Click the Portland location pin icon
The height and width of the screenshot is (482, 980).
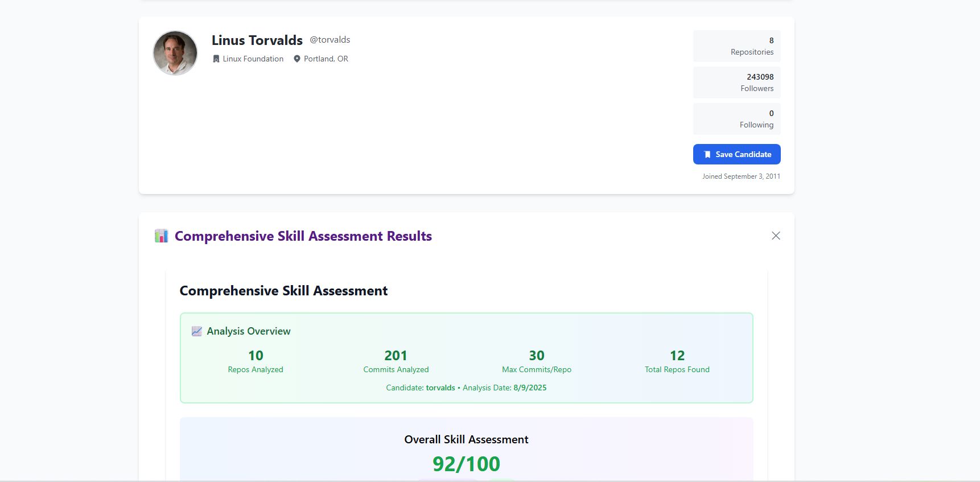297,59
